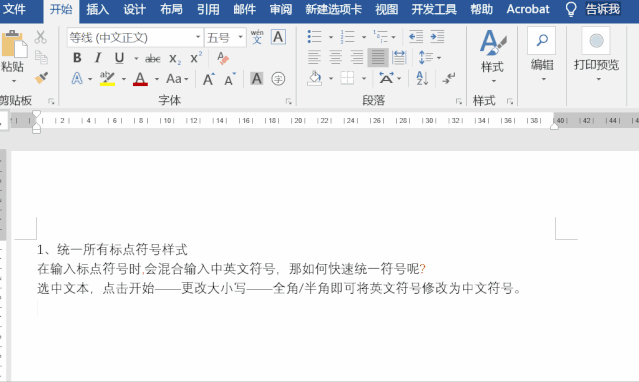Click Clear All Formatting eraser icon

[x=223, y=58]
